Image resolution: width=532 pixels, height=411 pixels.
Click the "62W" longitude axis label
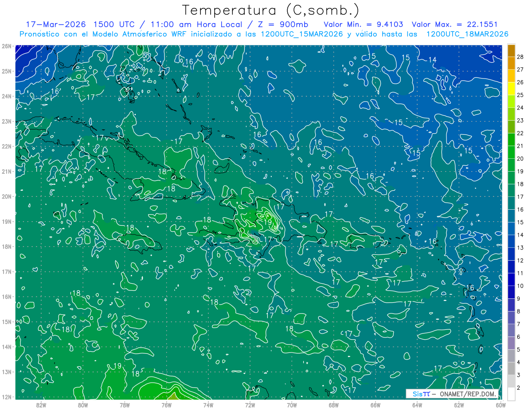(x=459, y=404)
